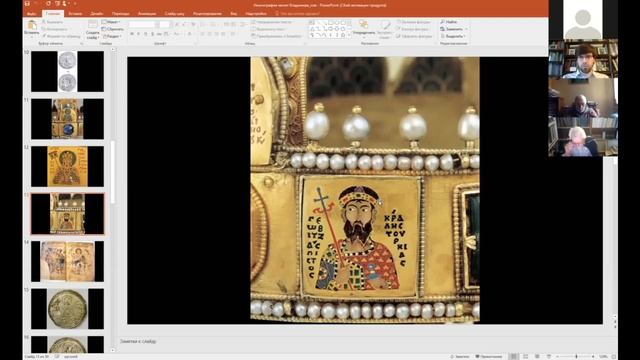
Task: Click Заменить replace button
Action: click(454, 29)
